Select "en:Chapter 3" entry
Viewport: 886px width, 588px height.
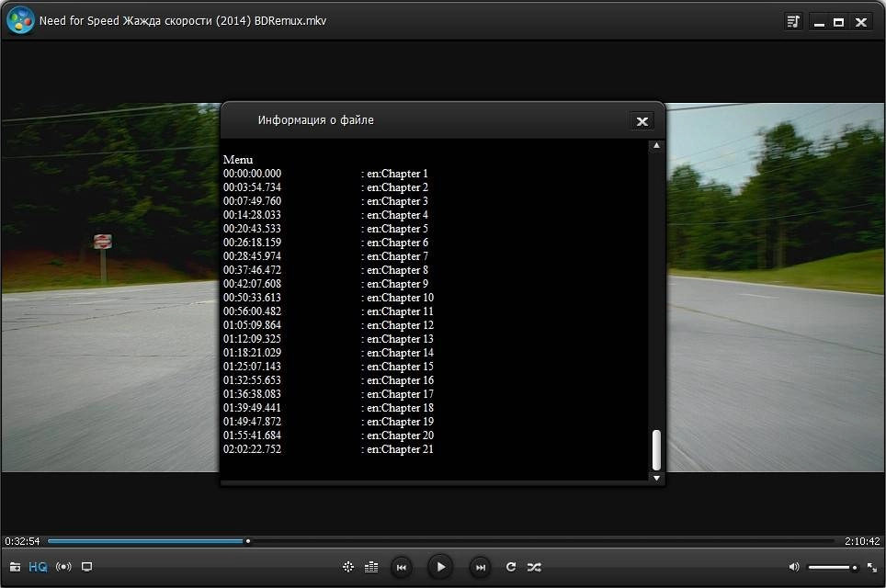pos(397,201)
